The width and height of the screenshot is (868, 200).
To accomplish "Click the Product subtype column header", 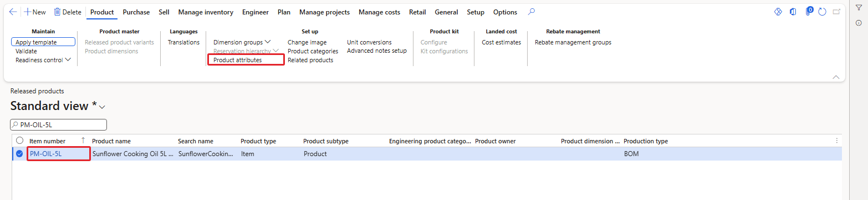I will click(326, 141).
